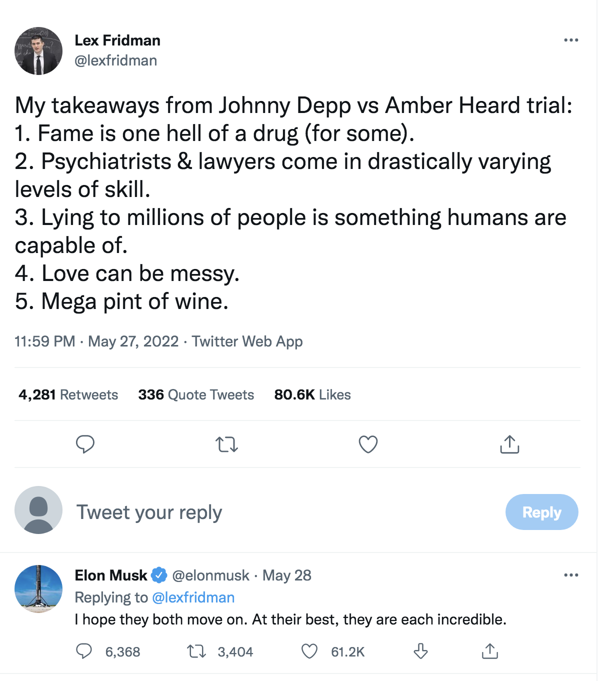Image resolution: width=616 pixels, height=681 pixels.
Task: Show the 80.6K Likes list
Action: pos(312,395)
